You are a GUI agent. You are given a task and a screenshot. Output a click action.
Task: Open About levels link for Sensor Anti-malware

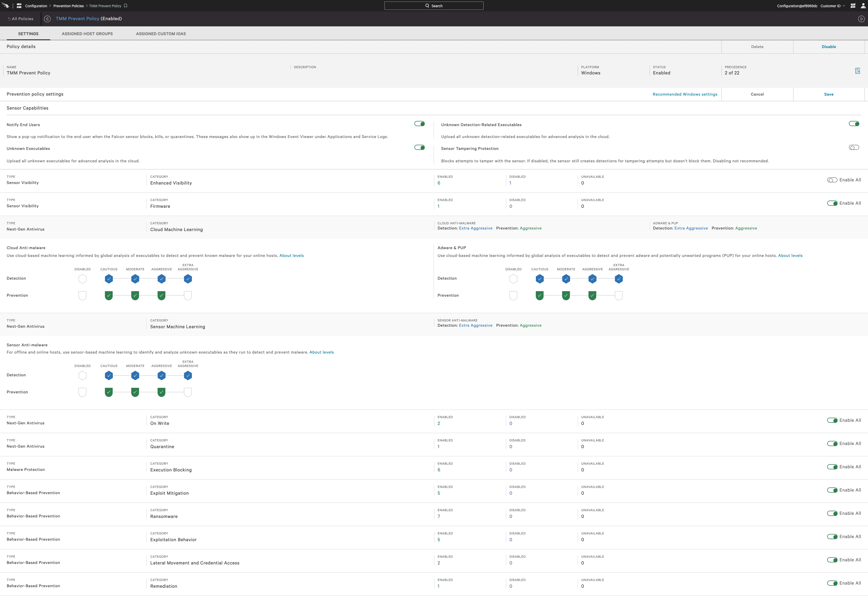coord(322,352)
